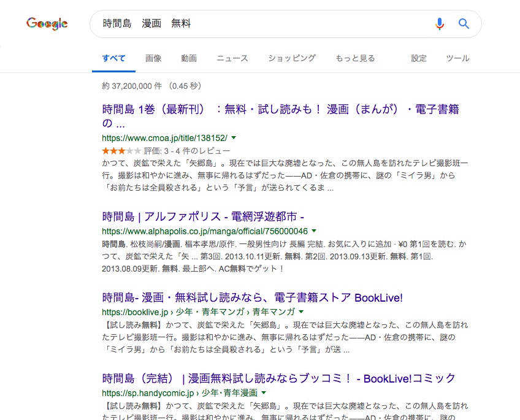Expand the もっと見る menu
This screenshot has height=420, width=520.
[355, 58]
